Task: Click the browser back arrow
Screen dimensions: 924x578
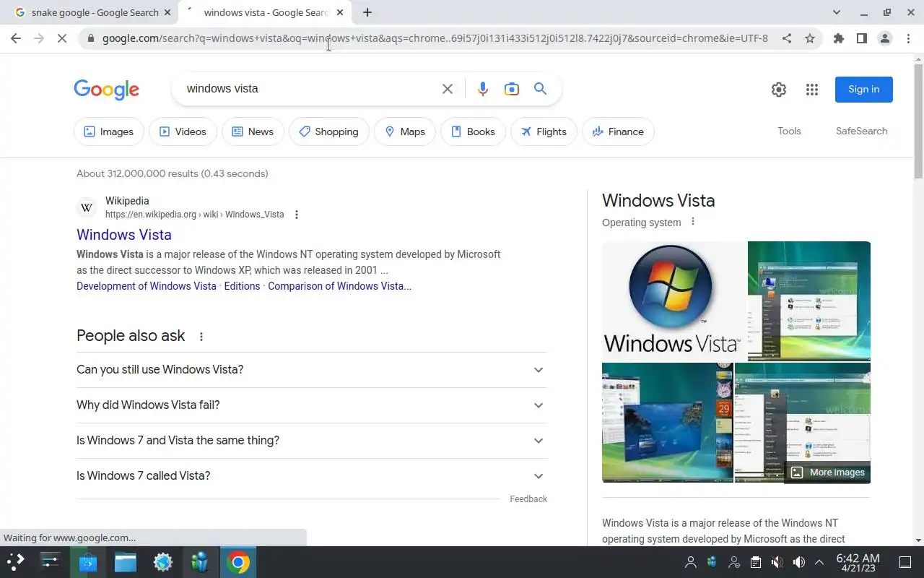Action: (16, 38)
